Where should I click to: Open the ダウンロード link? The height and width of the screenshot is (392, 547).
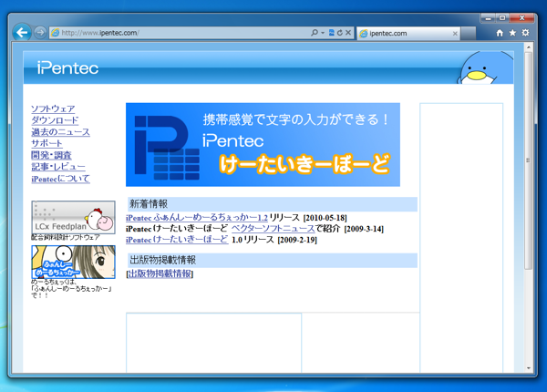55,120
